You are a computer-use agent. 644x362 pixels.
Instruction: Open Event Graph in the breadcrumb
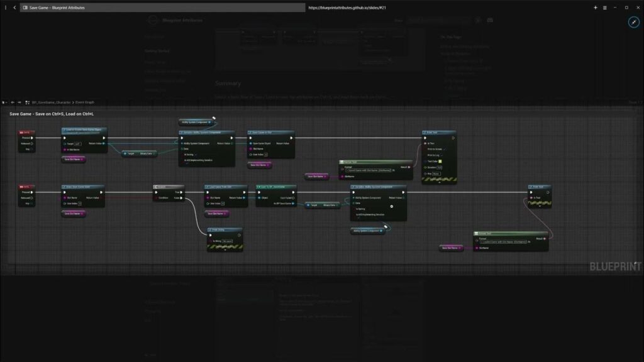(x=85, y=102)
